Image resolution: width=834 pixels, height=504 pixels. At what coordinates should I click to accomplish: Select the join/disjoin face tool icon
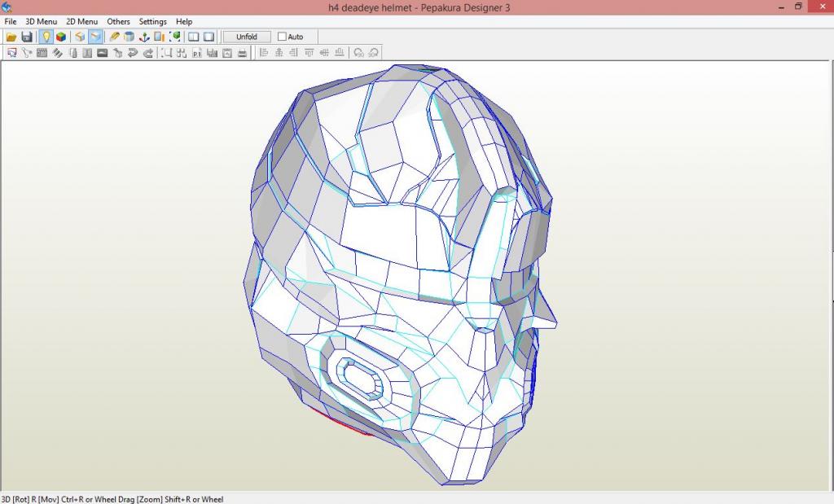(27, 53)
